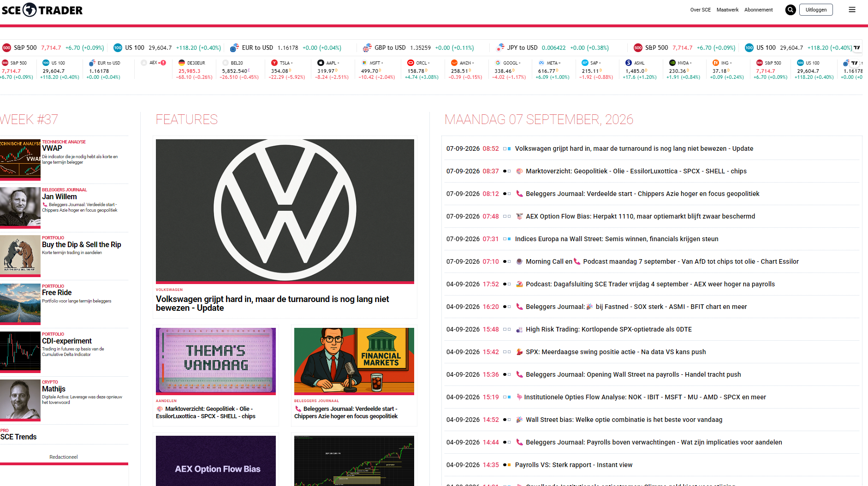
Task: Click the WEEK #37 heading
Action: tap(29, 119)
